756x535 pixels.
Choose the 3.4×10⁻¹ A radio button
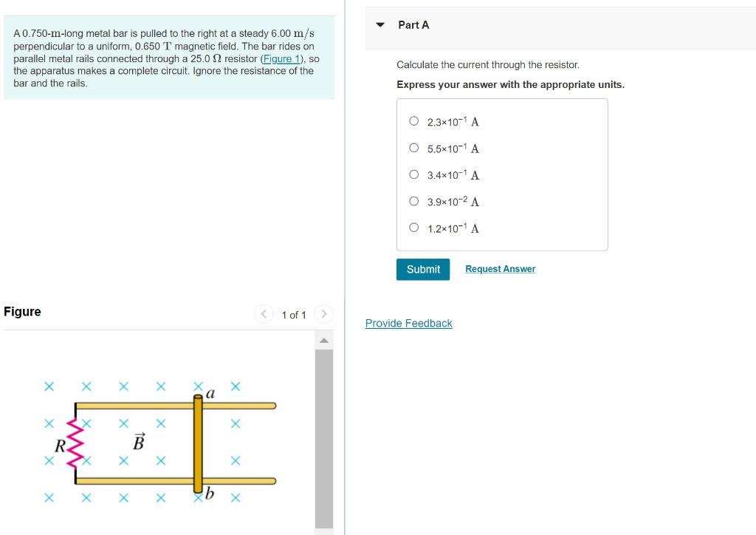coord(413,174)
